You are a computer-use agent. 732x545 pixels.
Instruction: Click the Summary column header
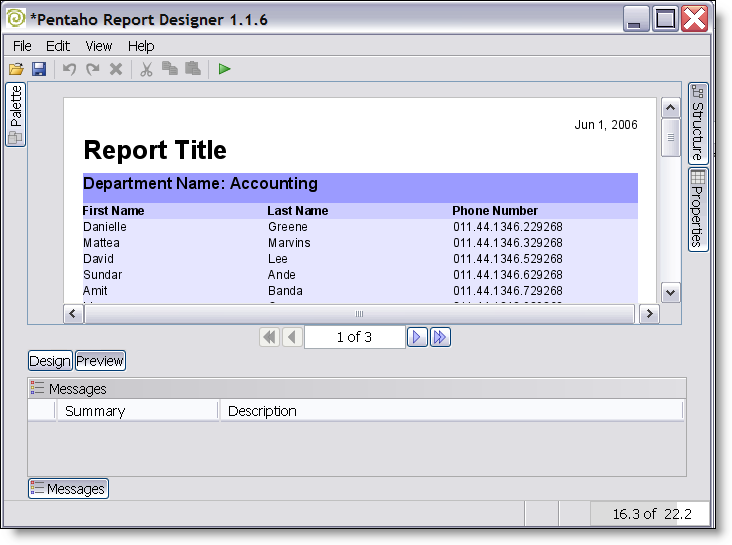tap(138, 411)
